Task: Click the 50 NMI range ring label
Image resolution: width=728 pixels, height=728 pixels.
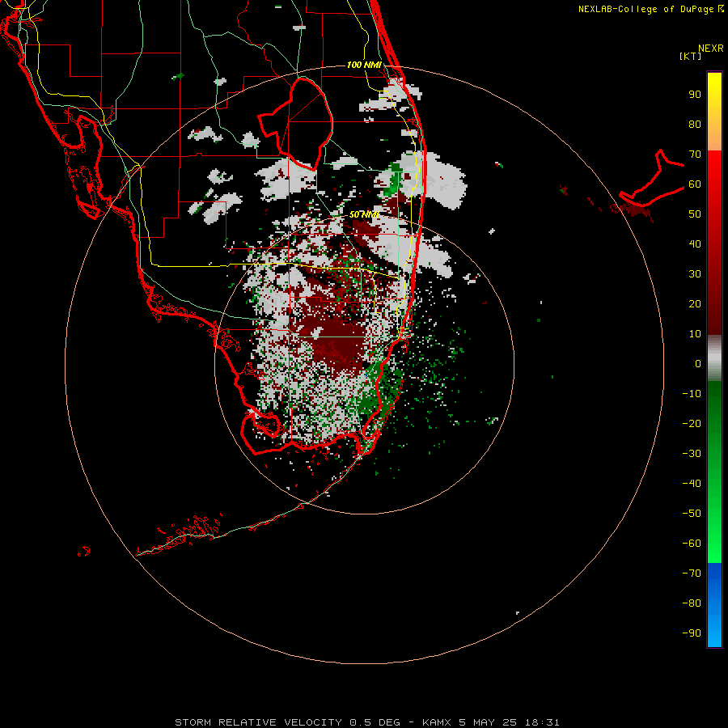Action: [x=364, y=214]
